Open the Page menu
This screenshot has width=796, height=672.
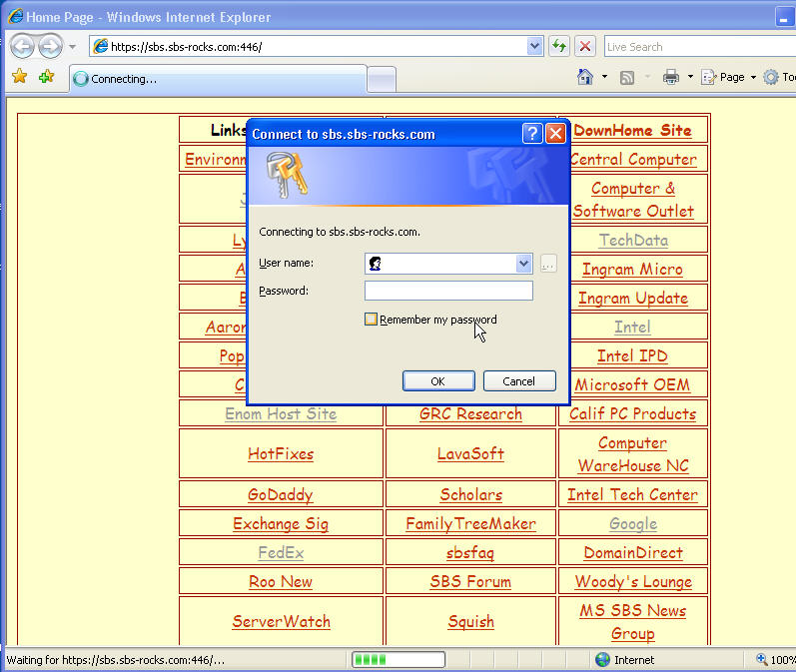728,77
